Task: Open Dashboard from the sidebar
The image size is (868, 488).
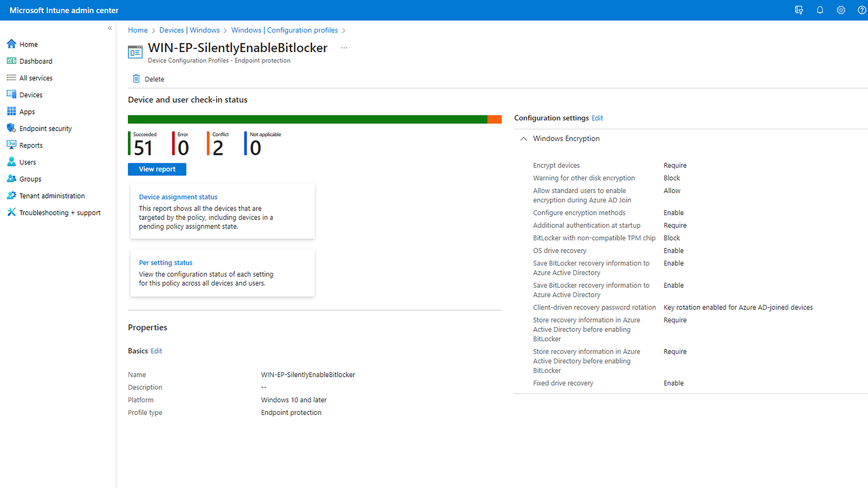Action: [x=36, y=61]
